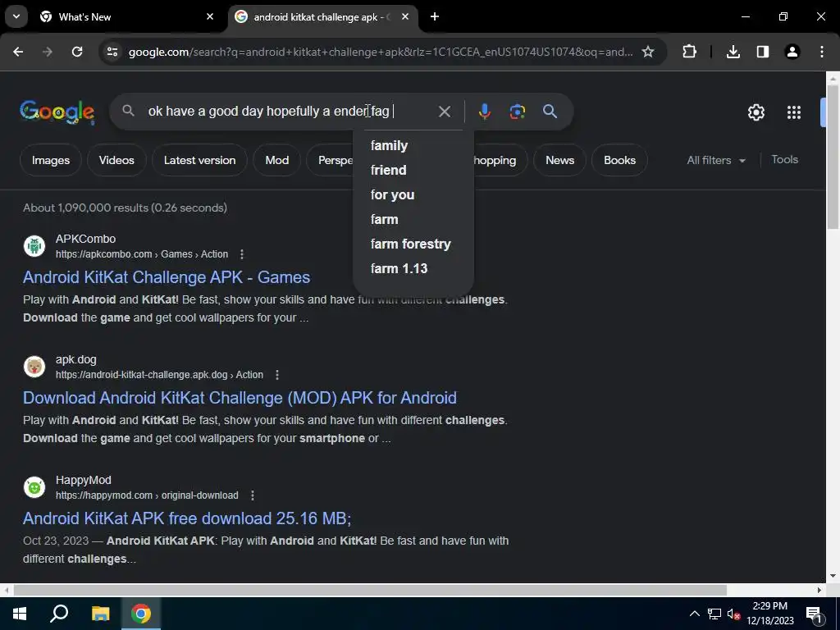The height and width of the screenshot is (630, 840).
Task: Submit search with magnifier button
Action: pos(550,112)
